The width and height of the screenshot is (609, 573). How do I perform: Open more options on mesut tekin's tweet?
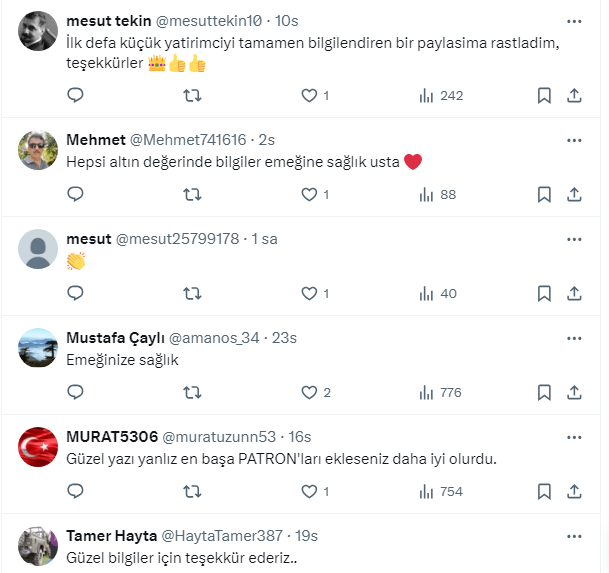pyautogui.click(x=574, y=21)
